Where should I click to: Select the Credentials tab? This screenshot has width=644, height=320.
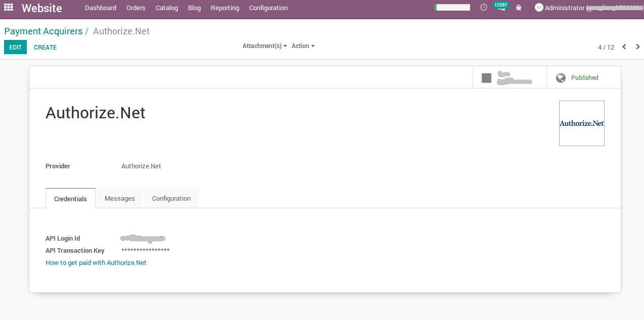tap(70, 199)
